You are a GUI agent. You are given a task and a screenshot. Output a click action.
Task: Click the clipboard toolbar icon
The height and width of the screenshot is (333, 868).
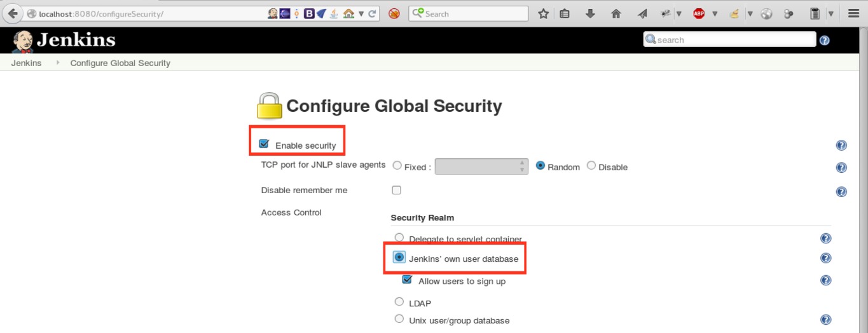pos(815,13)
